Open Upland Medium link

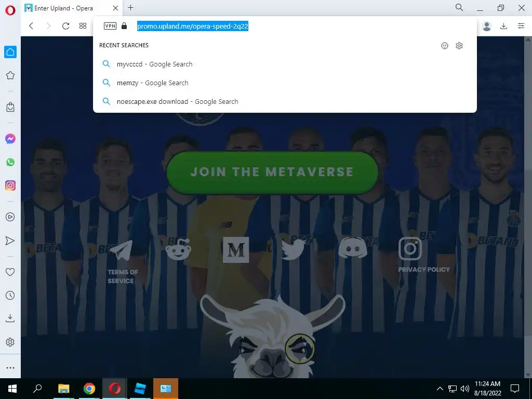[236, 250]
